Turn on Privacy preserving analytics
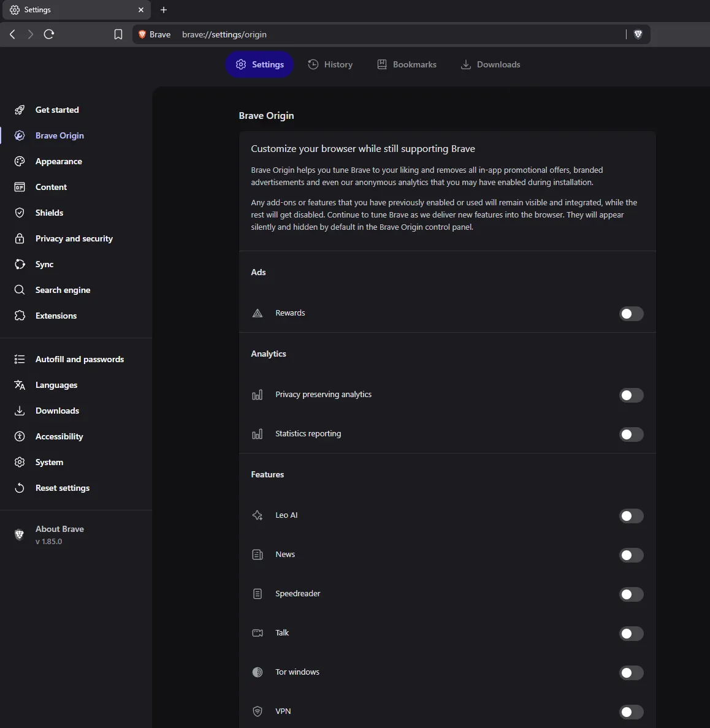 (x=631, y=395)
